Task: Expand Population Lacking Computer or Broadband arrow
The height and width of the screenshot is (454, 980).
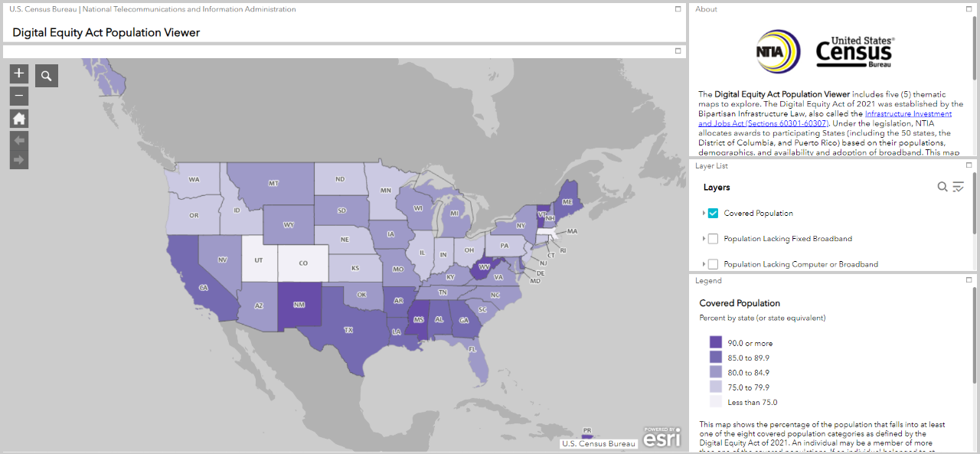Action: pyautogui.click(x=703, y=264)
